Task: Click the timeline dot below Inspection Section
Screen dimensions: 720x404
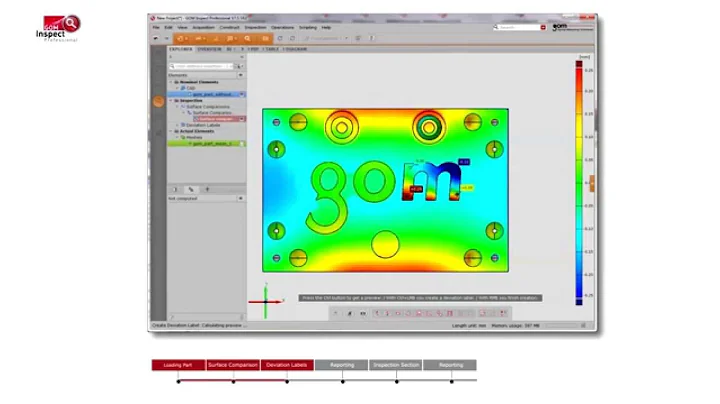Action: (397, 382)
